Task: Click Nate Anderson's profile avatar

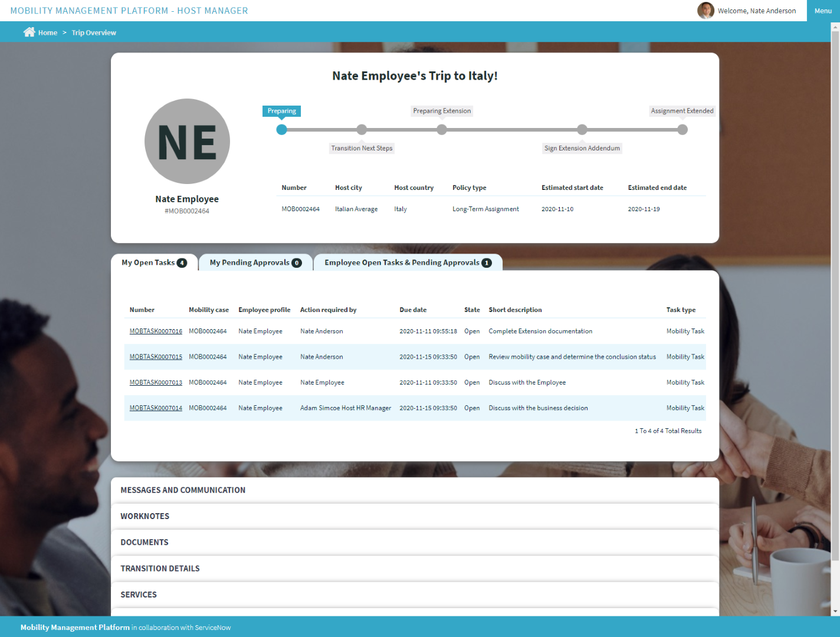Action: [706, 11]
